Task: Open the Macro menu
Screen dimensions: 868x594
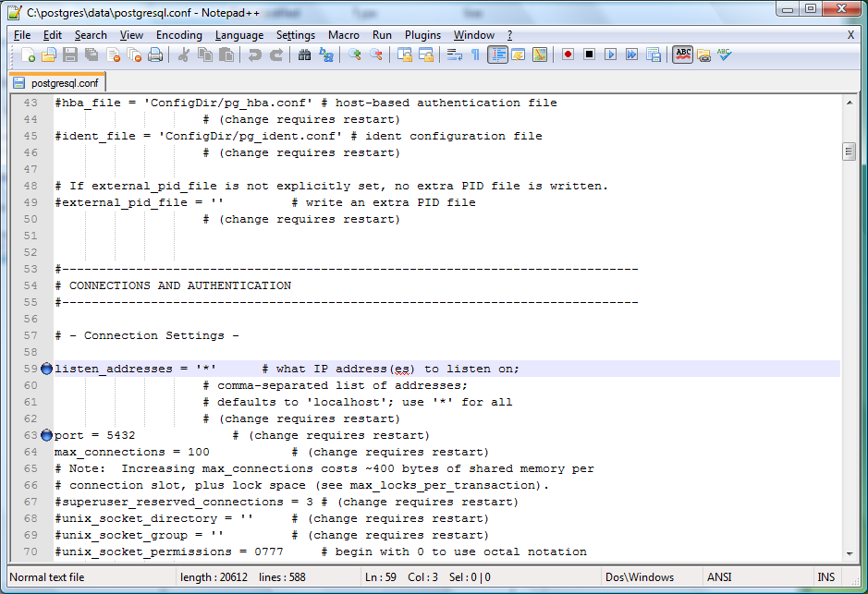Action: coord(344,35)
